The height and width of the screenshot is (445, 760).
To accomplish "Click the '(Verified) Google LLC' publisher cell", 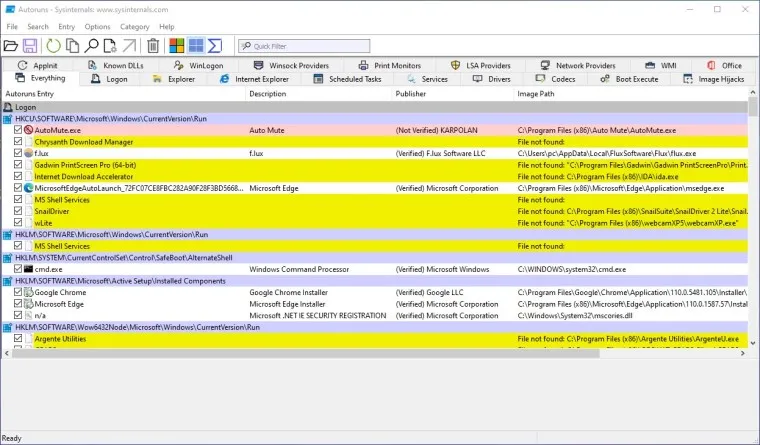I will point(429,292).
